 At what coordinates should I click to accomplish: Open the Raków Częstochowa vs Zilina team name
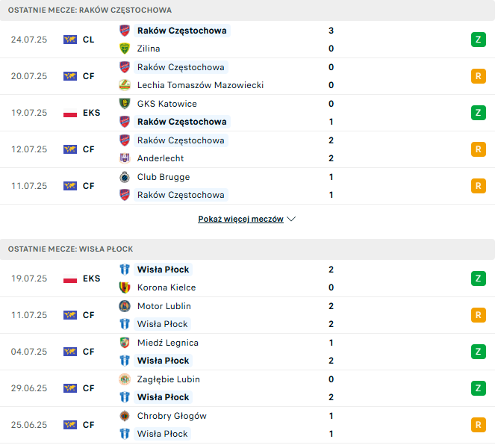pos(181,31)
